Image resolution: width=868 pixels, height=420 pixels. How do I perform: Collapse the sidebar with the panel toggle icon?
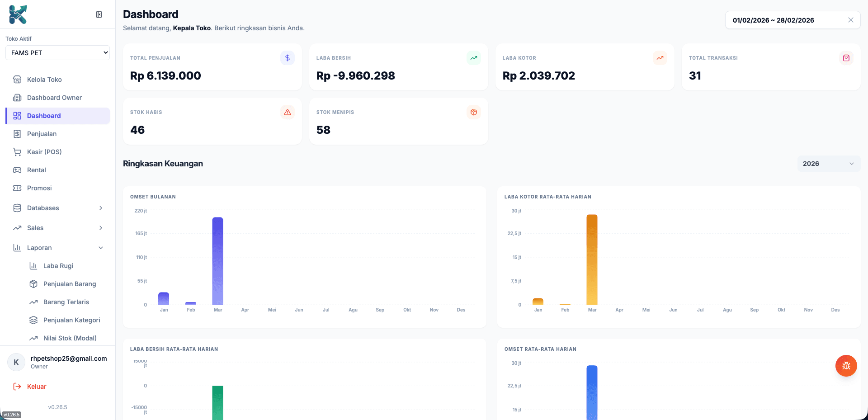(x=99, y=14)
